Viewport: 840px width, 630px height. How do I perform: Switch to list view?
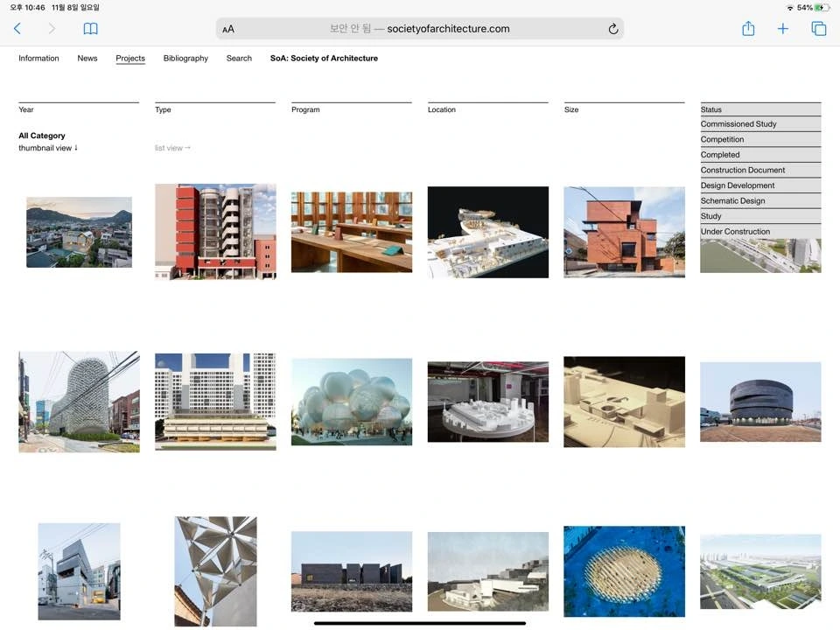tap(172, 148)
